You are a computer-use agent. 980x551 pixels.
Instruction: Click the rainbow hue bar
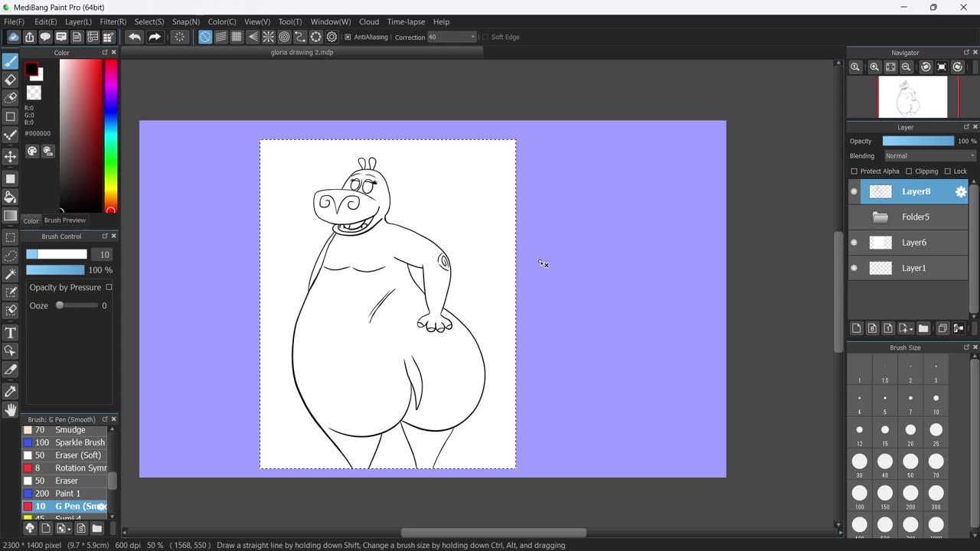click(111, 136)
